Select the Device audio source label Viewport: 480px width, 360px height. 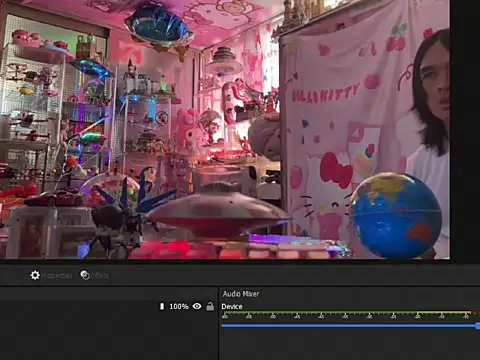[x=232, y=307]
